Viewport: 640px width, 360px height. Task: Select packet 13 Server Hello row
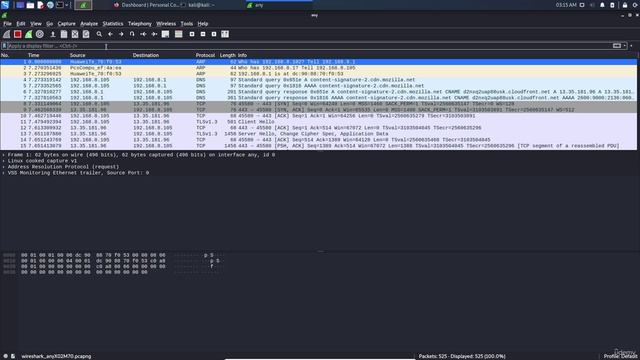[318, 134]
